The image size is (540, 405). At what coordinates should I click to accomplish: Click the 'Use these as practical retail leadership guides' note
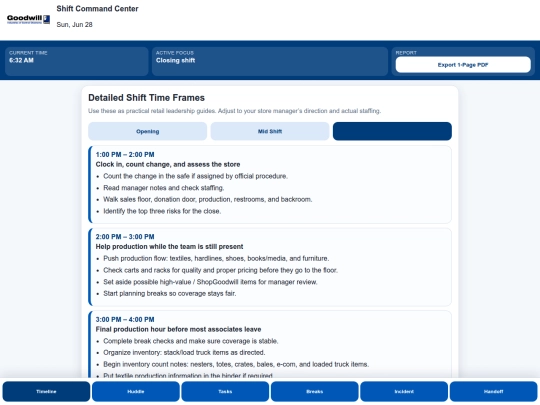(x=234, y=111)
